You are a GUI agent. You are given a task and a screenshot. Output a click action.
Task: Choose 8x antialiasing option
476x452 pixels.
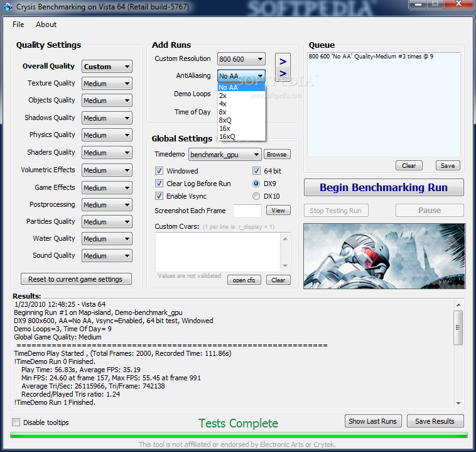click(242, 112)
